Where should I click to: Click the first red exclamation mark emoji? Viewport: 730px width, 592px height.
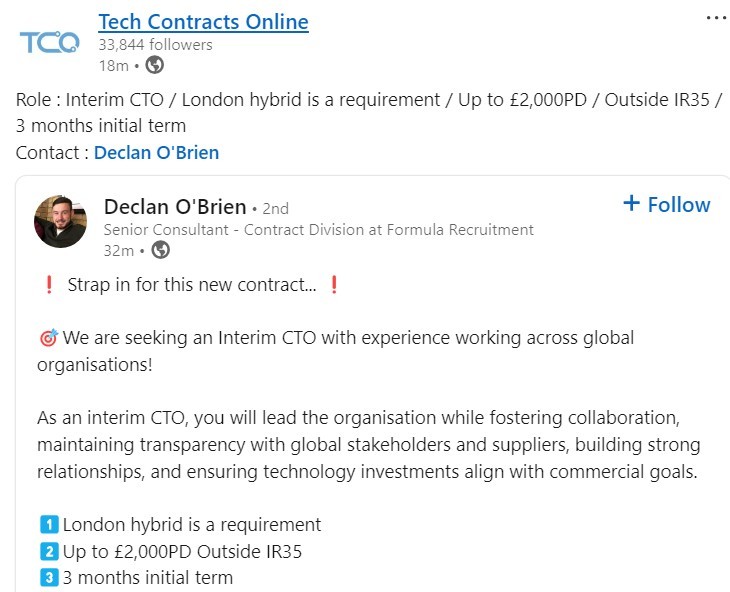tap(48, 285)
